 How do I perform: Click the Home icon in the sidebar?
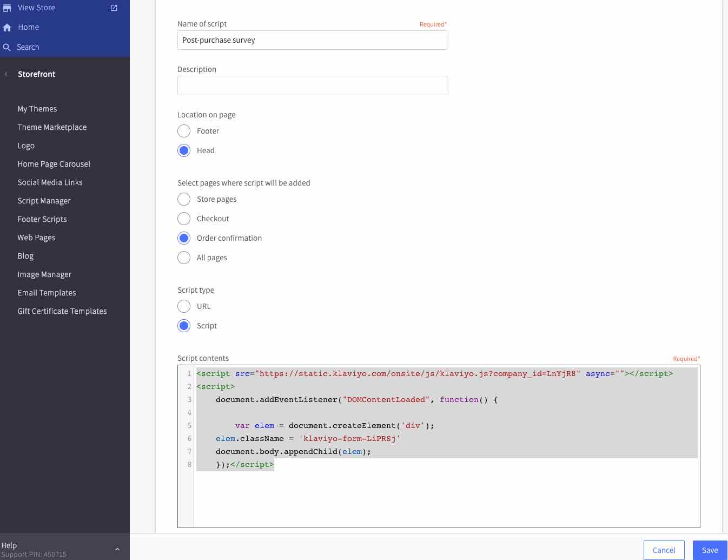tap(7, 27)
